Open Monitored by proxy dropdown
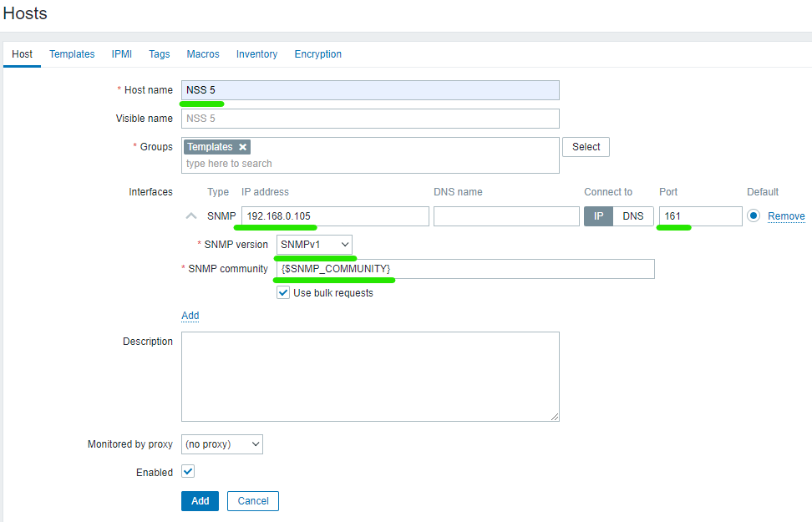 tap(221, 444)
